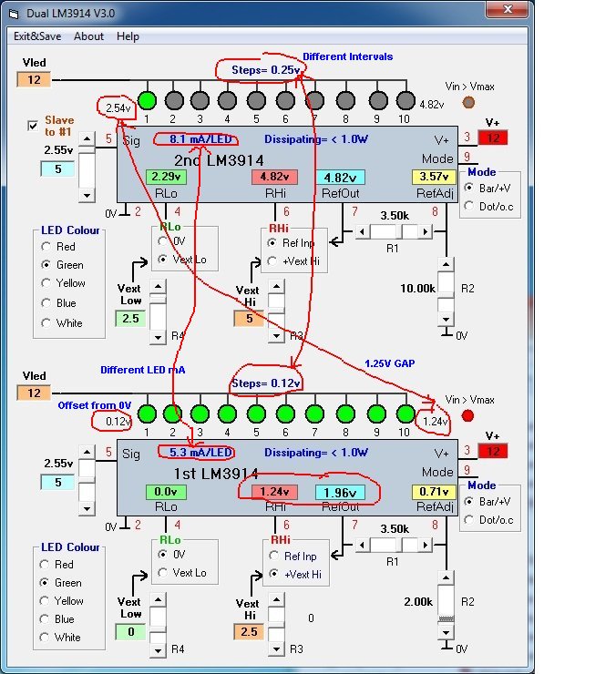Open the Exit&Save menu
The image size is (616, 674).
click(x=37, y=36)
